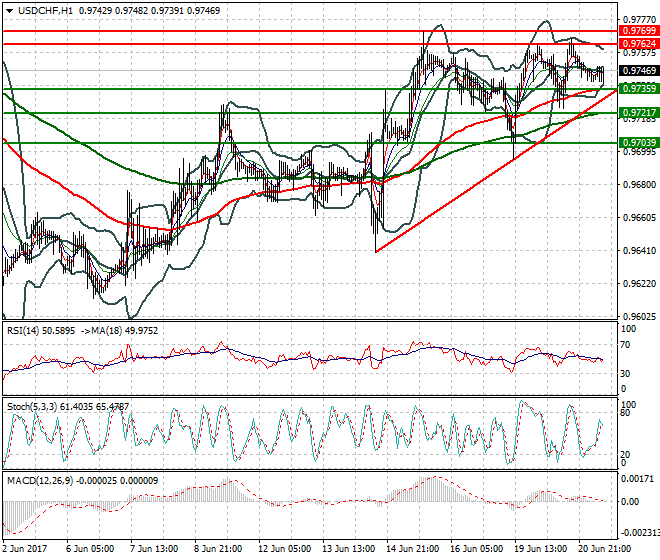660x560 pixels.
Task: Open the chart menu triangle beside USDCHF,H1
Action: pos(9,11)
